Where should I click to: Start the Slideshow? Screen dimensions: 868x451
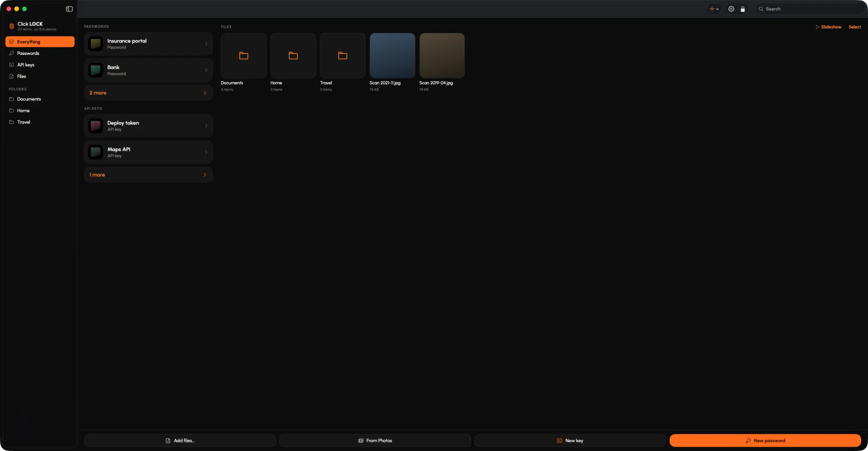click(x=828, y=27)
